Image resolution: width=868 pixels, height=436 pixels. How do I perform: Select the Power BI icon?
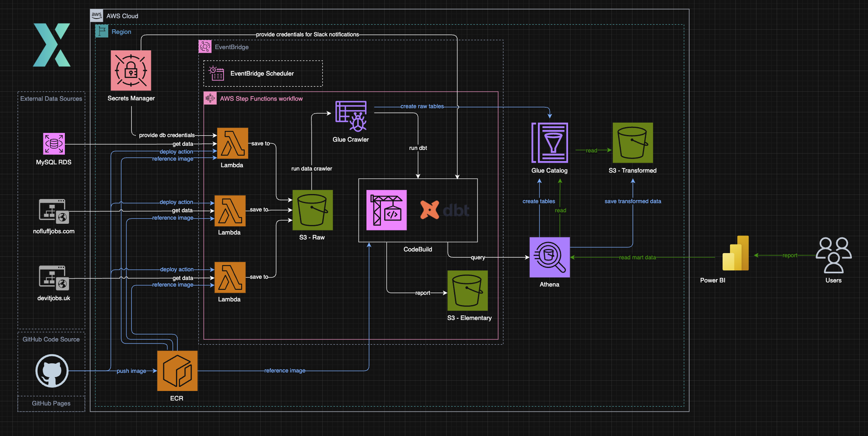click(735, 253)
